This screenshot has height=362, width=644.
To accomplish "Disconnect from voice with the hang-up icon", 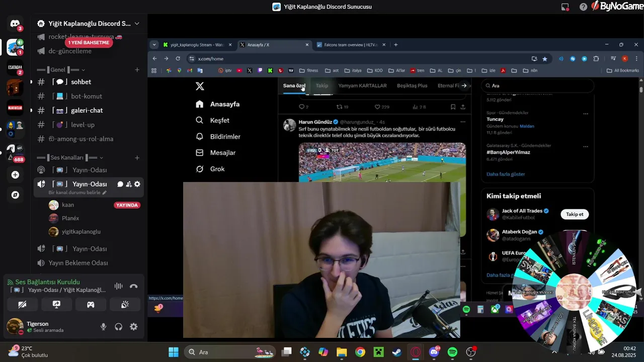I will tap(133, 286).
